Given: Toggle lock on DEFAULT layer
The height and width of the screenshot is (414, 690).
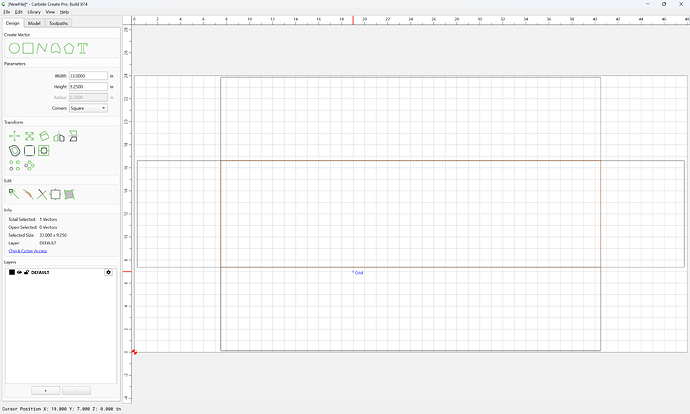Looking at the screenshot, I should coord(26,272).
